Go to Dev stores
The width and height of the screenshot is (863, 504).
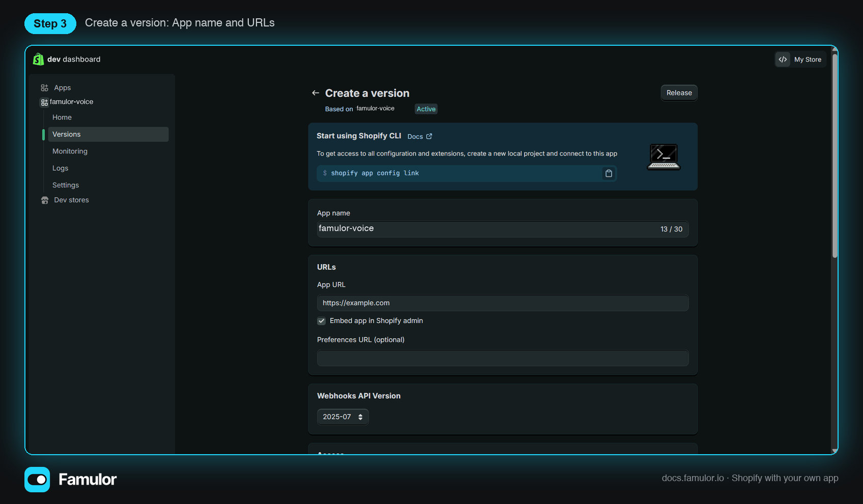tap(71, 200)
